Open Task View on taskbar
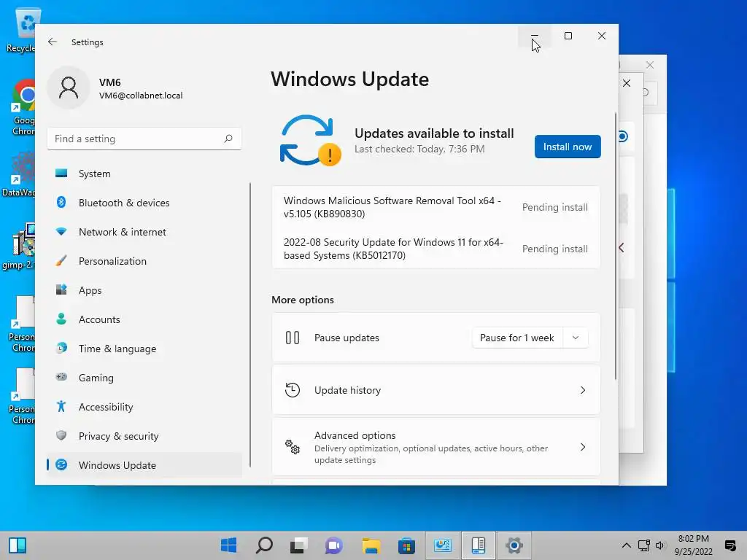Viewport: 747px width, 560px height. [299, 545]
